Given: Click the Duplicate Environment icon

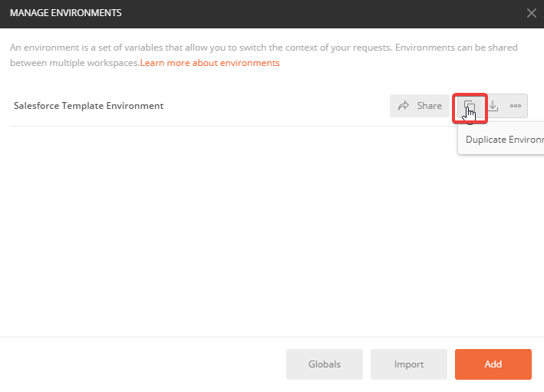Looking at the screenshot, I should point(470,107).
